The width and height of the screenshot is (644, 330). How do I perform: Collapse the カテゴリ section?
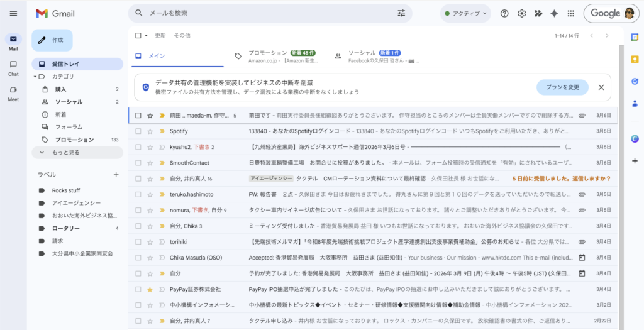(35, 77)
